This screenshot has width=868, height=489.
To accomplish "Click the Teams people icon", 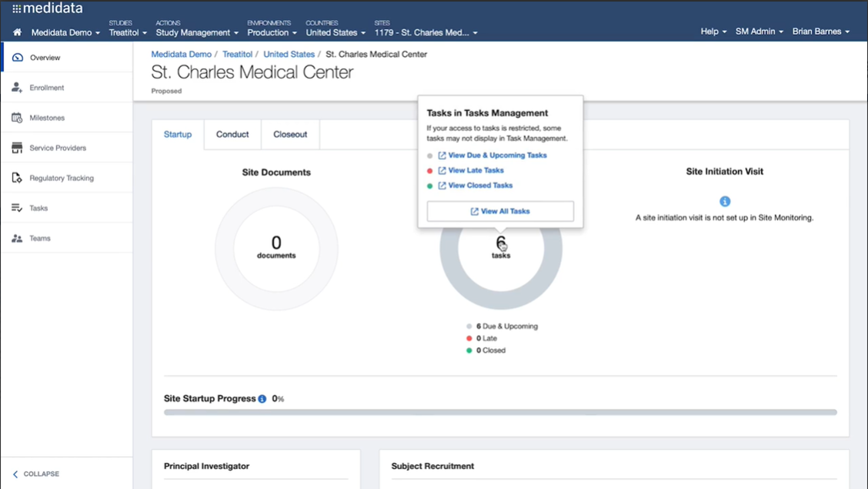I will [17, 238].
